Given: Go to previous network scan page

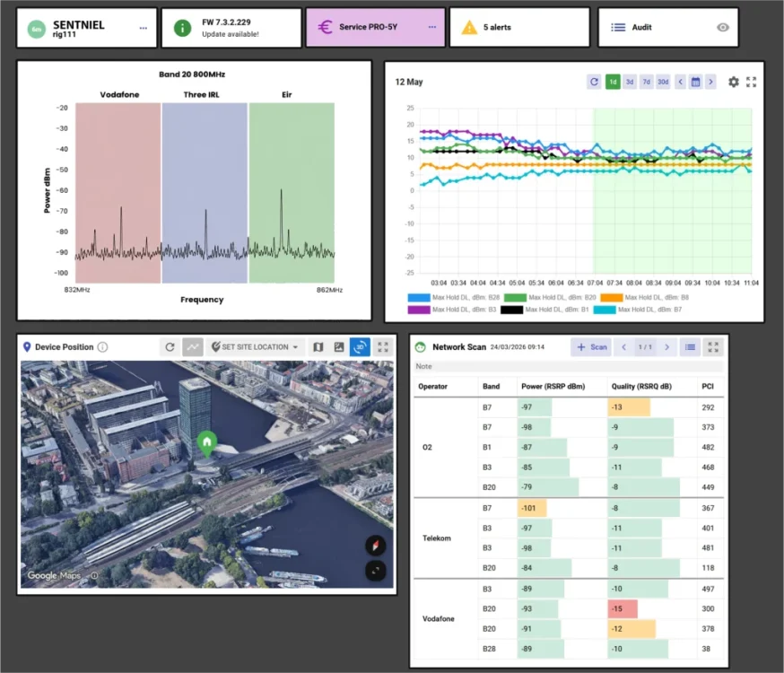Looking at the screenshot, I should (x=623, y=347).
